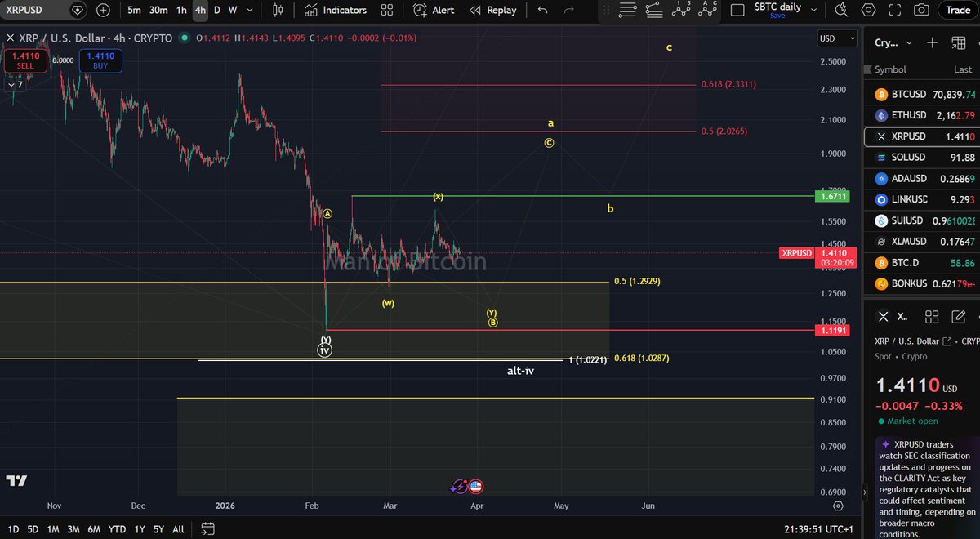The height and width of the screenshot is (539, 980).
Task: Open watchlist advanced view table icon
Action: [958, 42]
